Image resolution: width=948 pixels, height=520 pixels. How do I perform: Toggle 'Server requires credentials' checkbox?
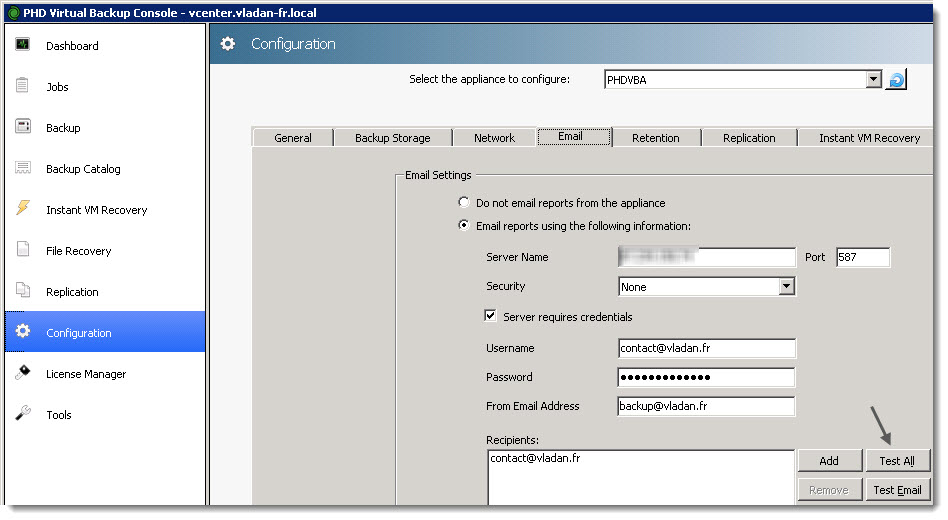(x=490, y=316)
